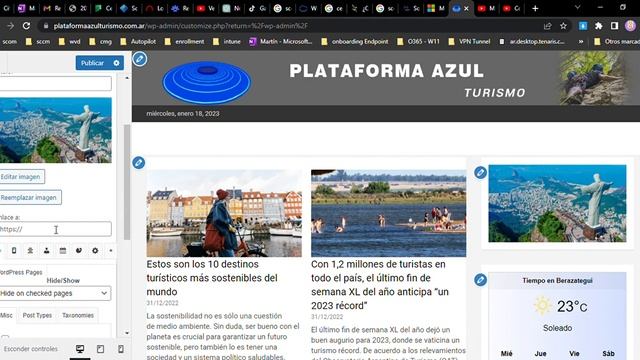
Task: Open the Martin - Microsoft OneNote bookmark
Action: click(x=280, y=41)
